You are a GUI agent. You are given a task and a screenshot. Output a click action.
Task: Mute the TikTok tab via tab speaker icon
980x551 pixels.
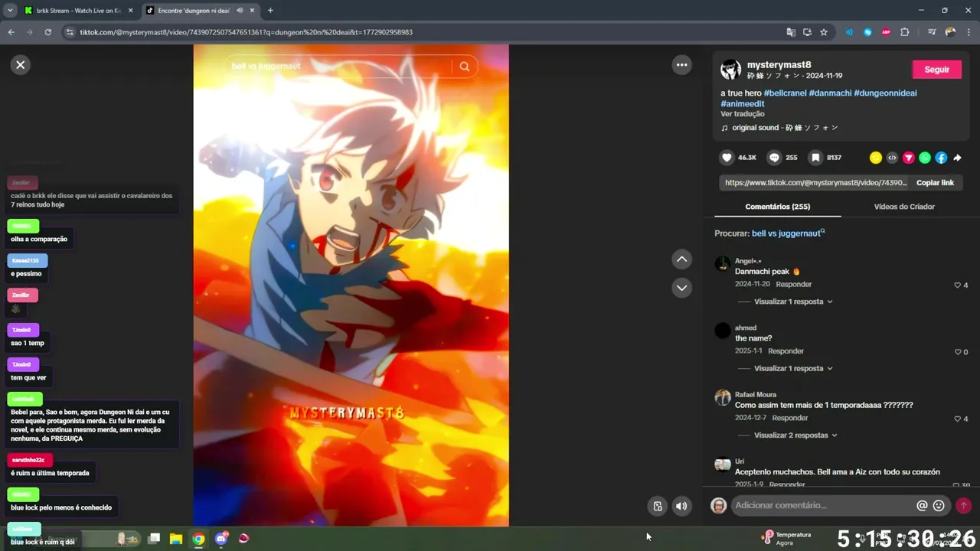240,11
